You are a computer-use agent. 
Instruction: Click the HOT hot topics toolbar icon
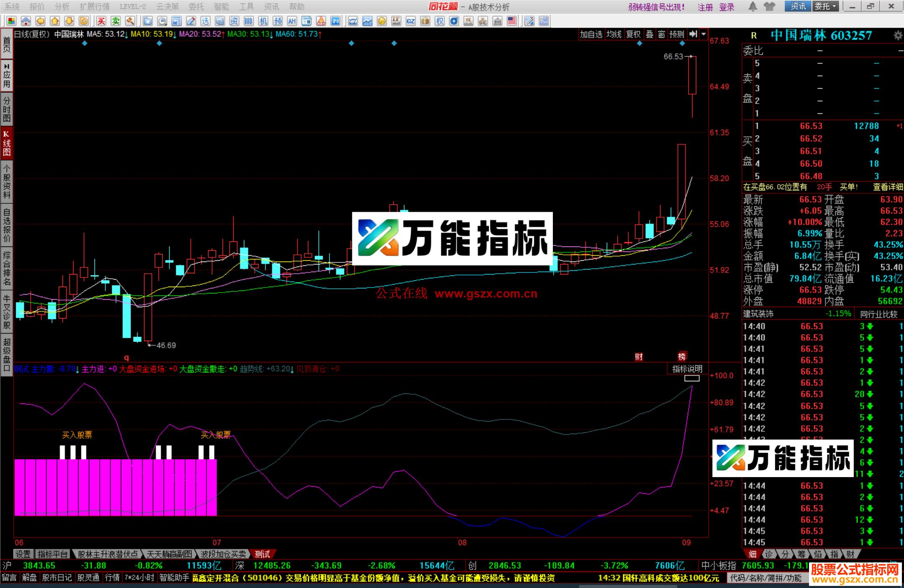pos(321,20)
